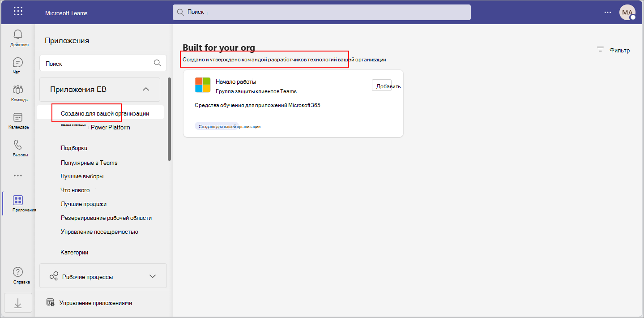The width and height of the screenshot is (644, 318).
Task: Click the download app arrow button
Action: click(x=18, y=303)
